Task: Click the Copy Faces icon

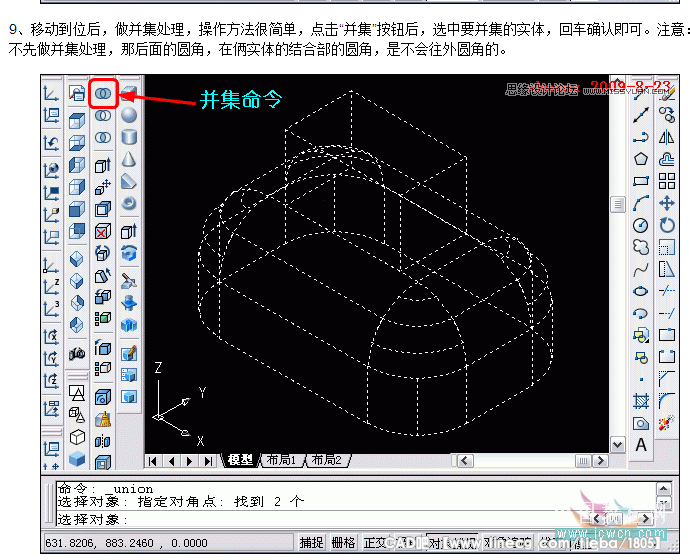Action: point(103,297)
